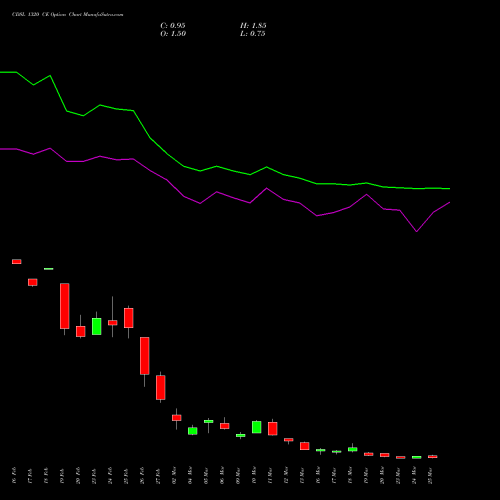This screenshot has width=500, height=500.
Task: Click the green candlestick for 23 Feb
Action: coord(97,326)
